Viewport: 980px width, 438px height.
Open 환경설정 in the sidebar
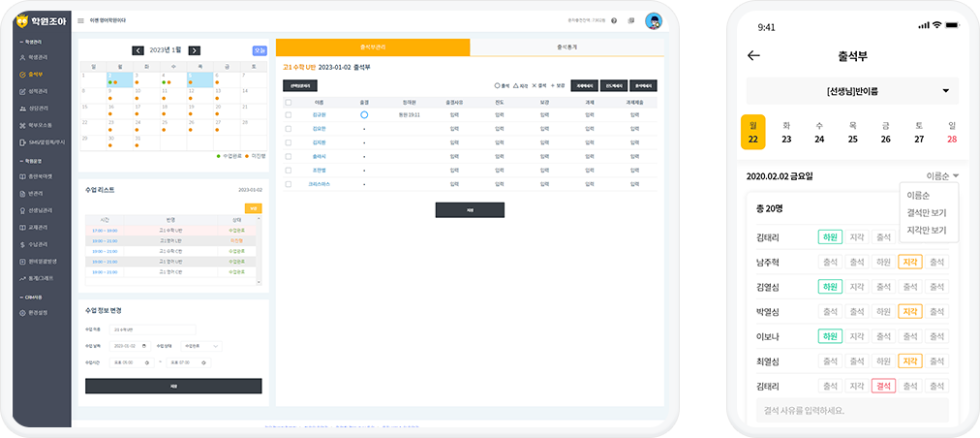[39, 312]
